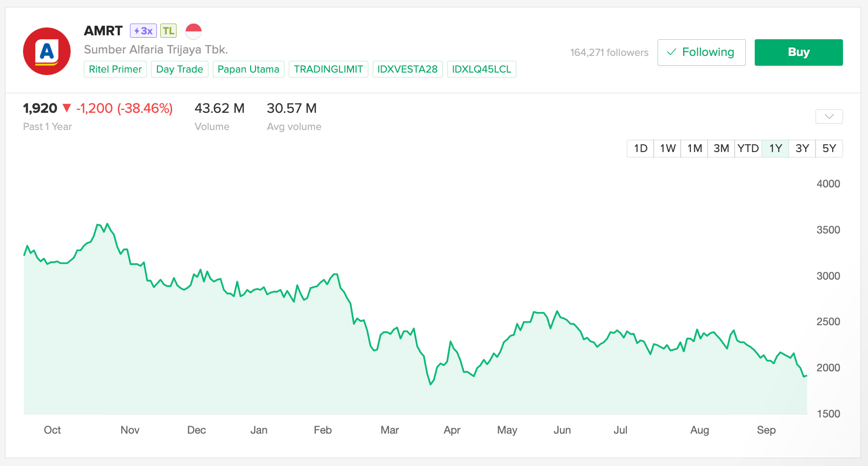Show the 5Y chart range

pyautogui.click(x=829, y=149)
